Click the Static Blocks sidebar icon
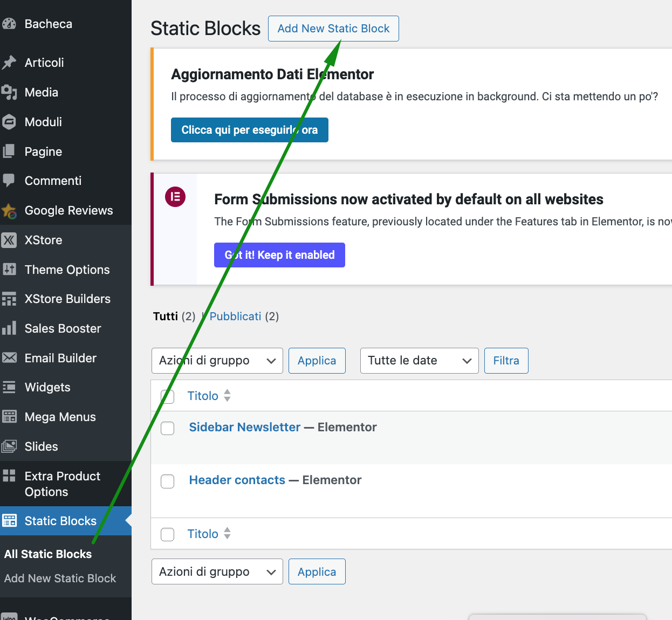 [x=9, y=521]
